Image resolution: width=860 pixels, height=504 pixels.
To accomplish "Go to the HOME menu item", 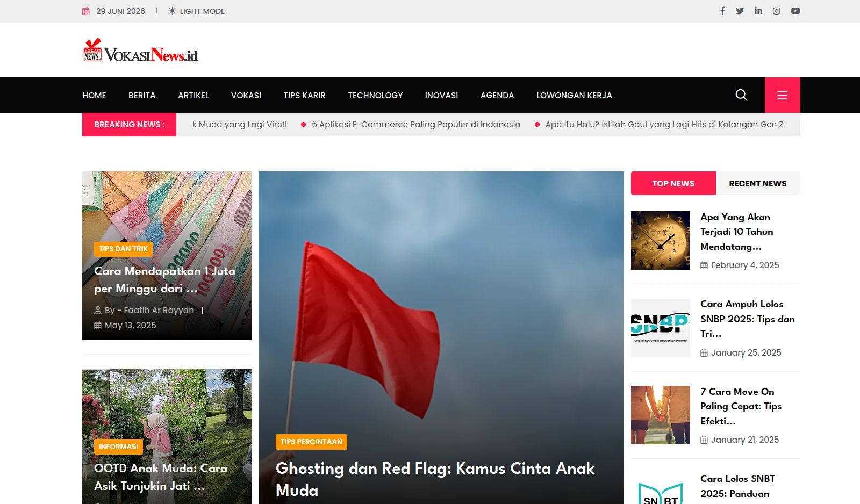I will (x=94, y=95).
